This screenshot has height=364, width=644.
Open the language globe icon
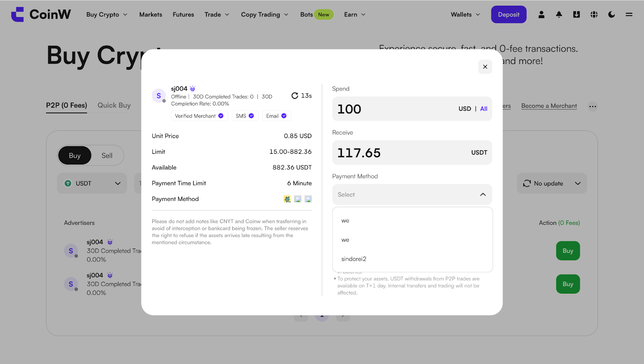(594, 14)
